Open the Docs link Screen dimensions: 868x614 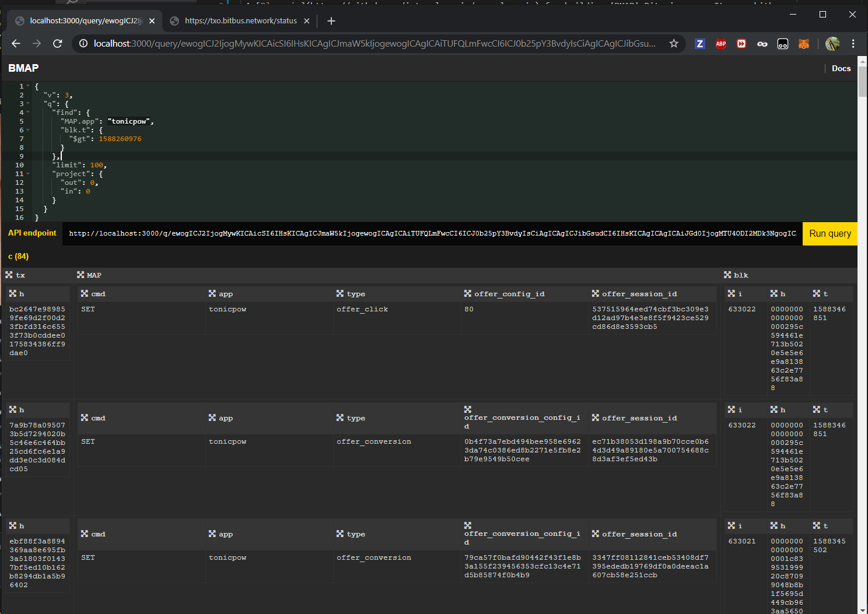pos(841,68)
